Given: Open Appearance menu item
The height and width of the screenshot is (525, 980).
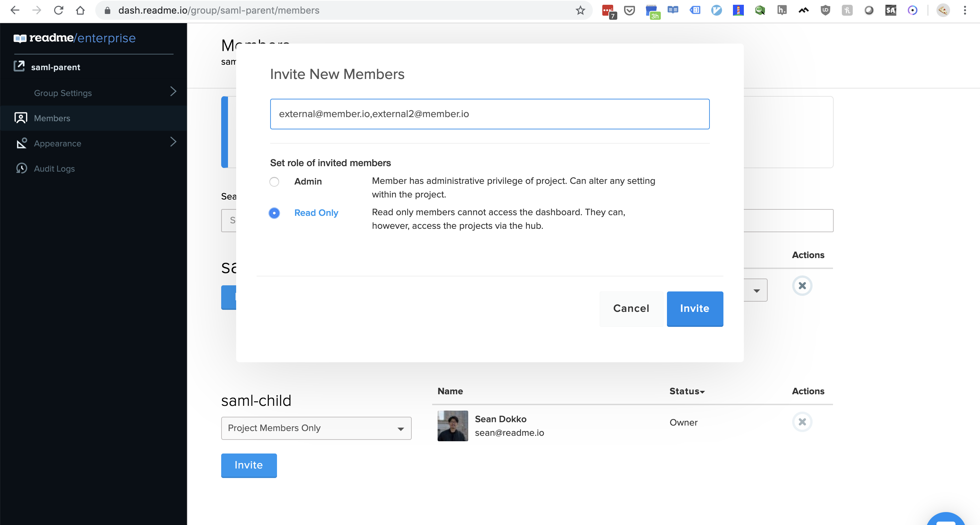Looking at the screenshot, I should coord(58,144).
